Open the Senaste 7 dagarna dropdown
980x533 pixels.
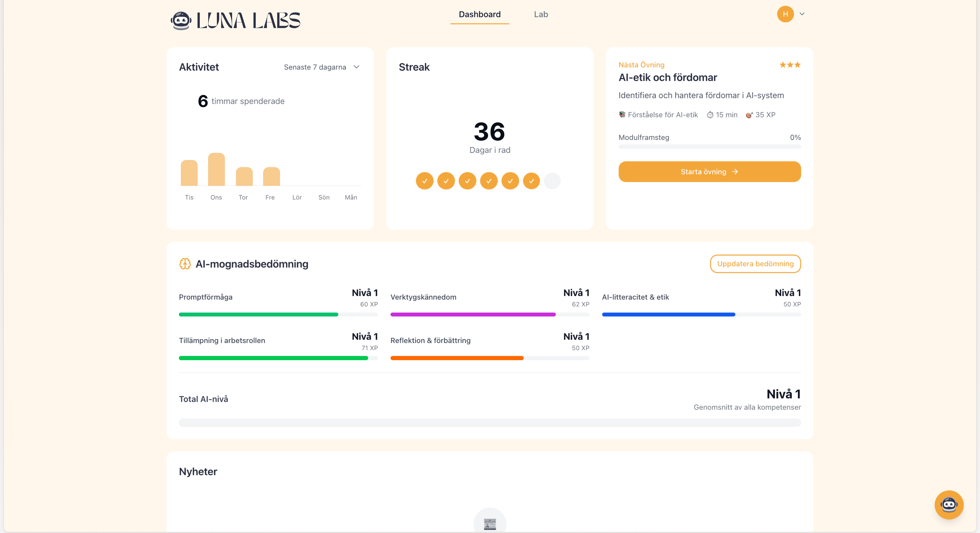coord(321,67)
